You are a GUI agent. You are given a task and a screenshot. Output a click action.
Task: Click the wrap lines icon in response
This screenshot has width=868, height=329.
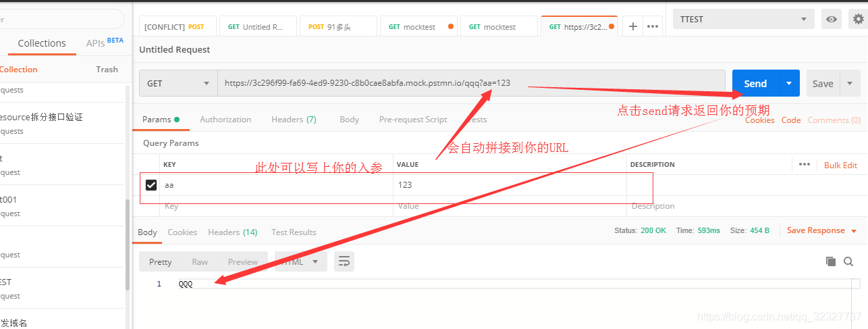(x=344, y=261)
